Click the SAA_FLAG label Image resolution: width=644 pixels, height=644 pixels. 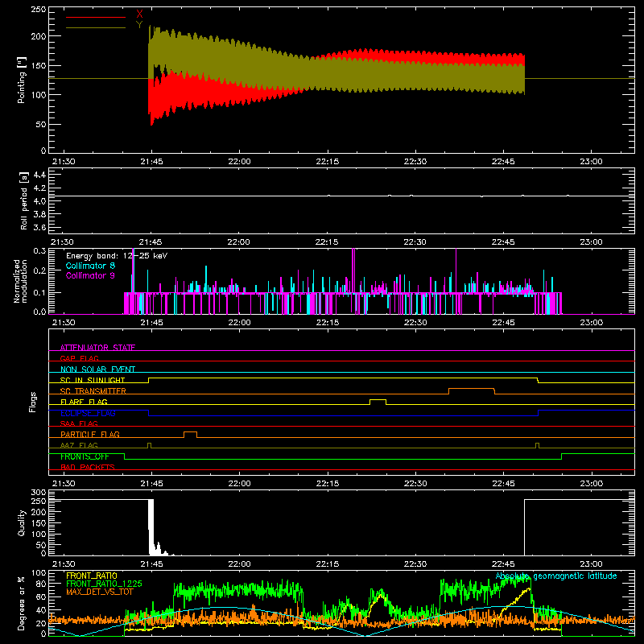click(x=79, y=423)
